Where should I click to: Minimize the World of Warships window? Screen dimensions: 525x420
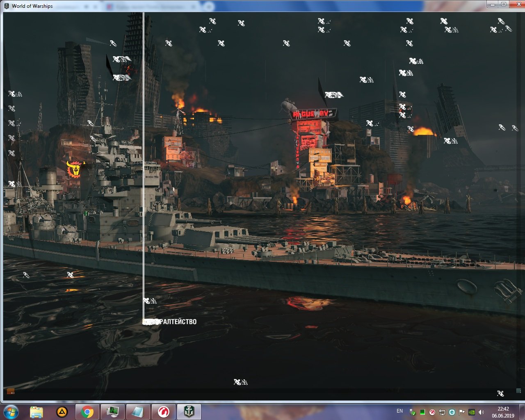493,5
